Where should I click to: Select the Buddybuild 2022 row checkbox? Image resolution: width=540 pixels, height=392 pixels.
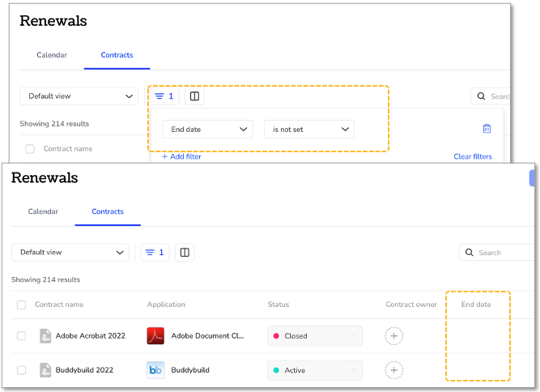pos(21,370)
